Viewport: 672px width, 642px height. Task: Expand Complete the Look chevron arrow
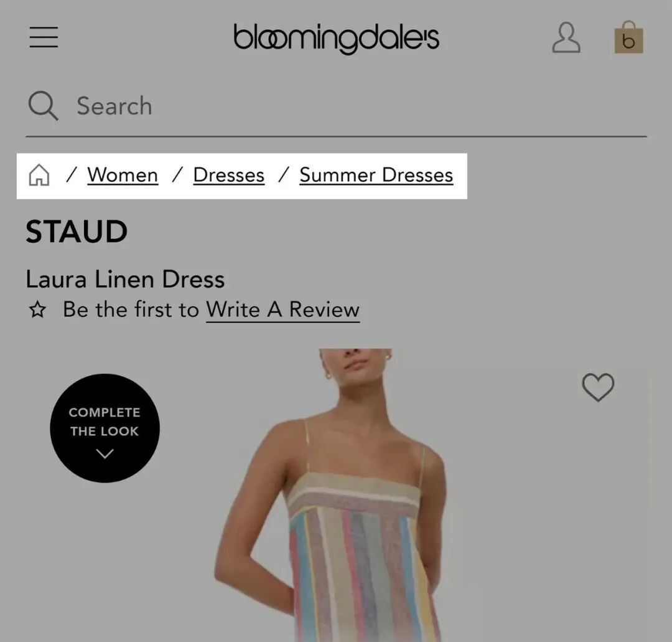point(105,453)
